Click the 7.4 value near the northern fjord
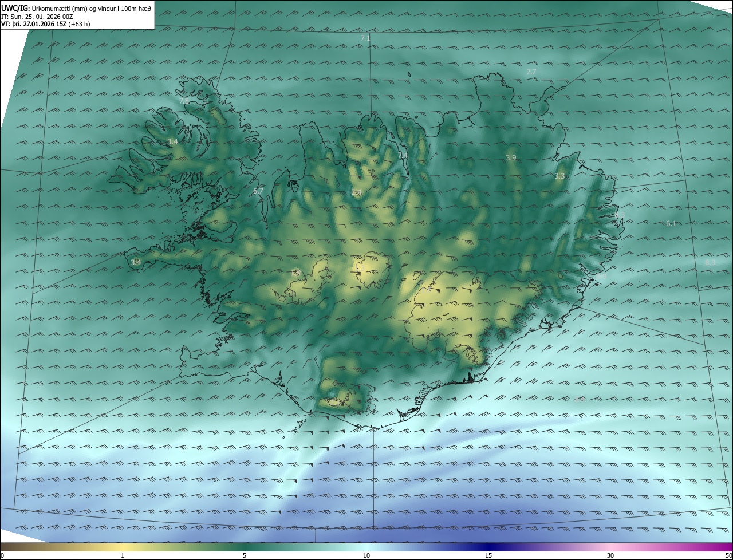Viewport: 733px width, 560px height. [x=403, y=155]
